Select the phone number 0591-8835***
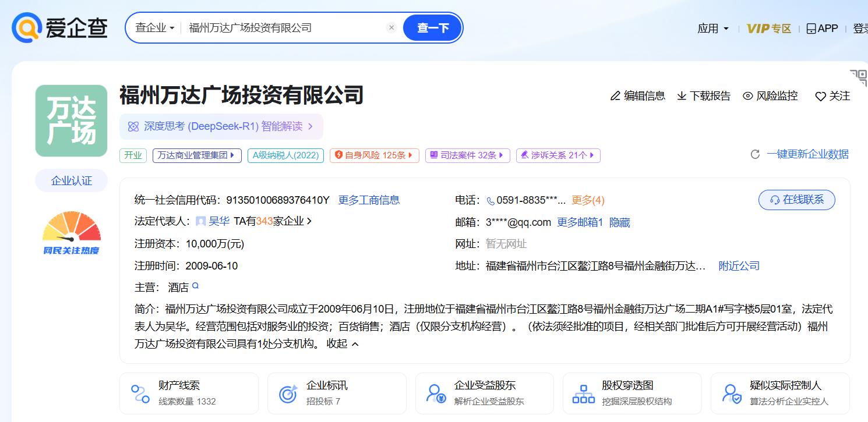The image size is (868, 422). click(x=531, y=200)
